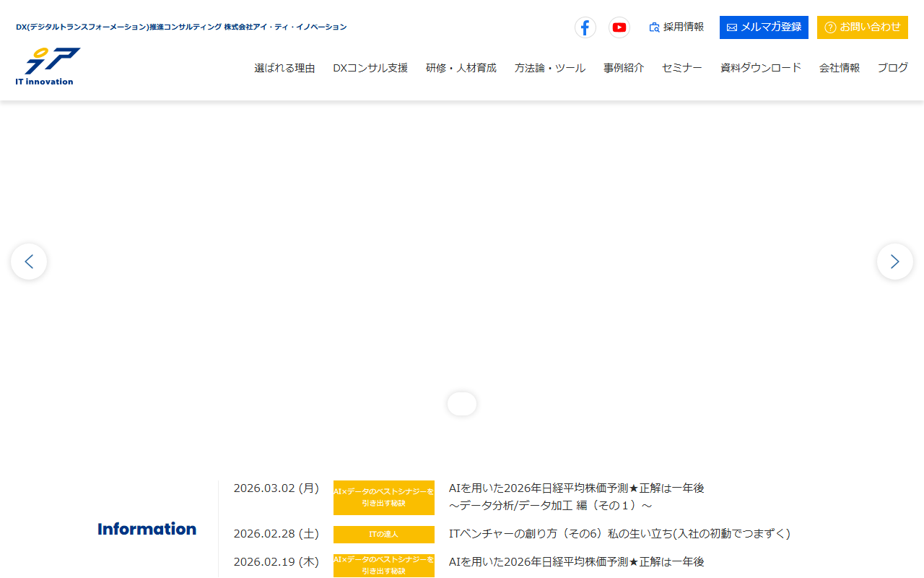Visit the ブログ page

coord(893,68)
